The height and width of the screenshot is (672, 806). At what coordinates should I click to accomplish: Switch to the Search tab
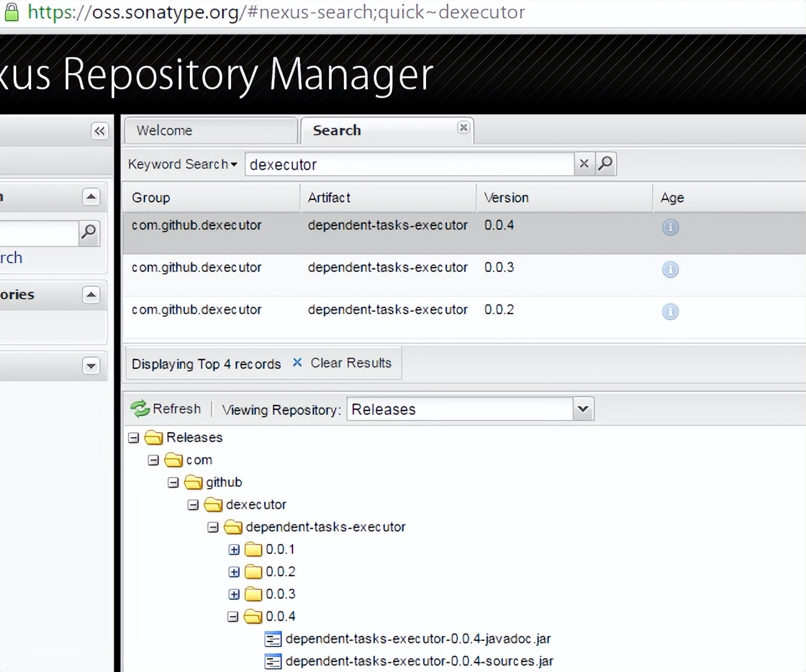[x=386, y=130]
